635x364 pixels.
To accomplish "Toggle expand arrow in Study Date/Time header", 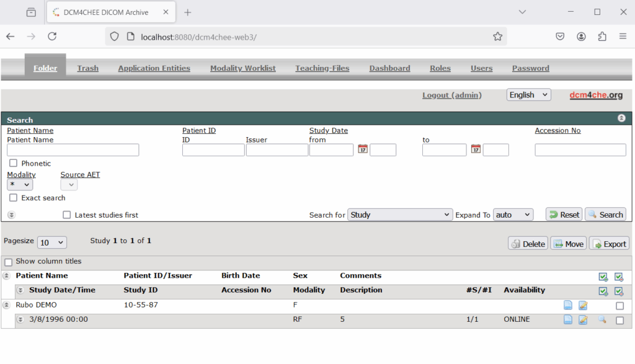I will 20,290.
